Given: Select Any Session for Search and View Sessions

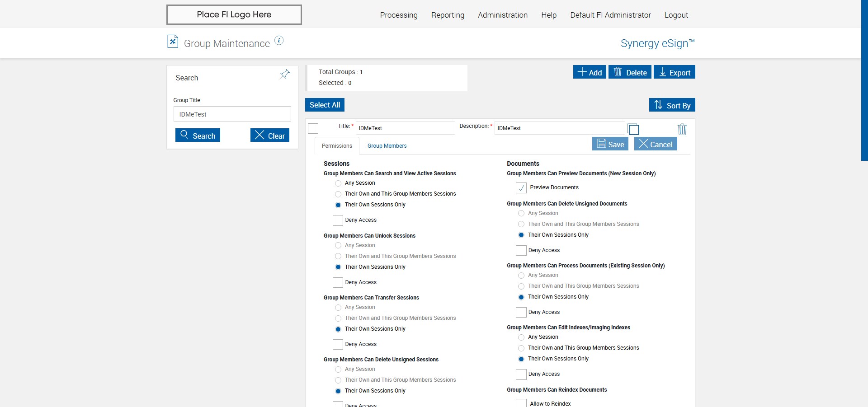Looking at the screenshot, I should 338,183.
